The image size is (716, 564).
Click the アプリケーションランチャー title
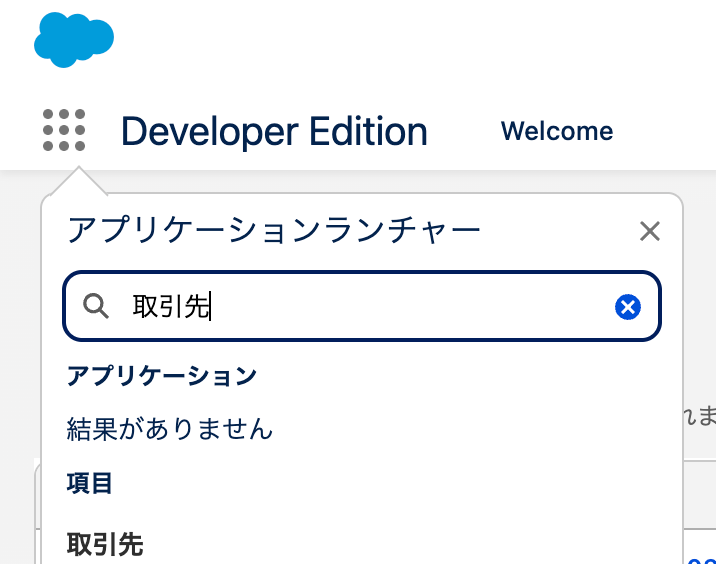pos(274,230)
